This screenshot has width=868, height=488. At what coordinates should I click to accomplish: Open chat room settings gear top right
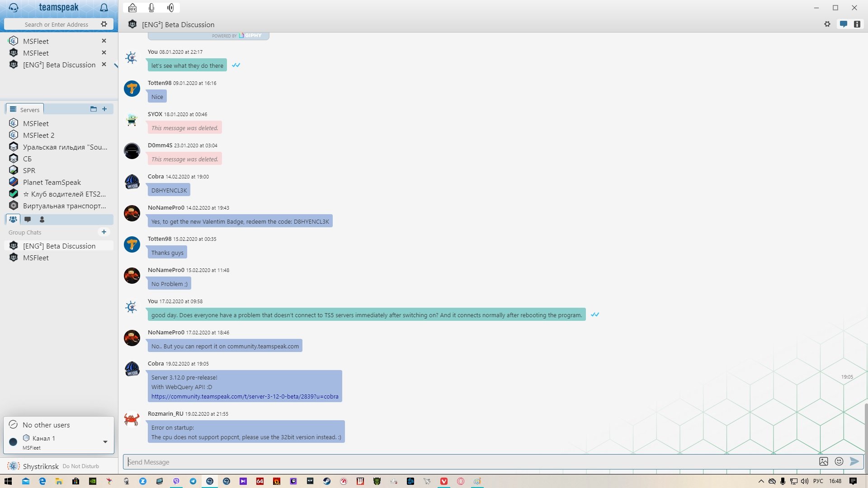pyautogui.click(x=827, y=24)
